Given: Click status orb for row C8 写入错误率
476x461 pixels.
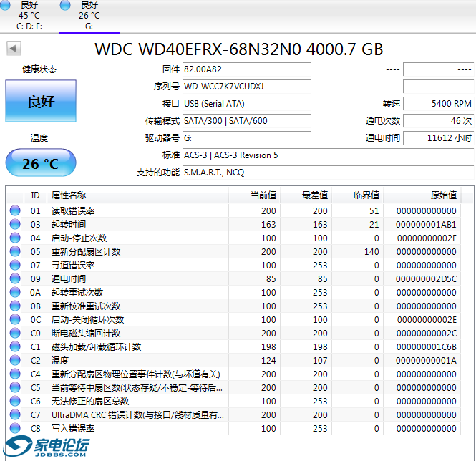Looking at the screenshot, I should 15,428.
